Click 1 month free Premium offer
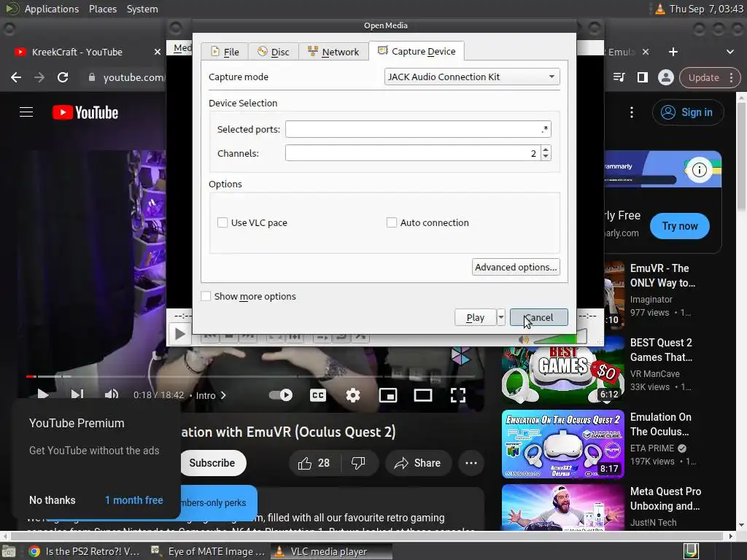This screenshot has width=747, height=560. (x=134, y=500)
